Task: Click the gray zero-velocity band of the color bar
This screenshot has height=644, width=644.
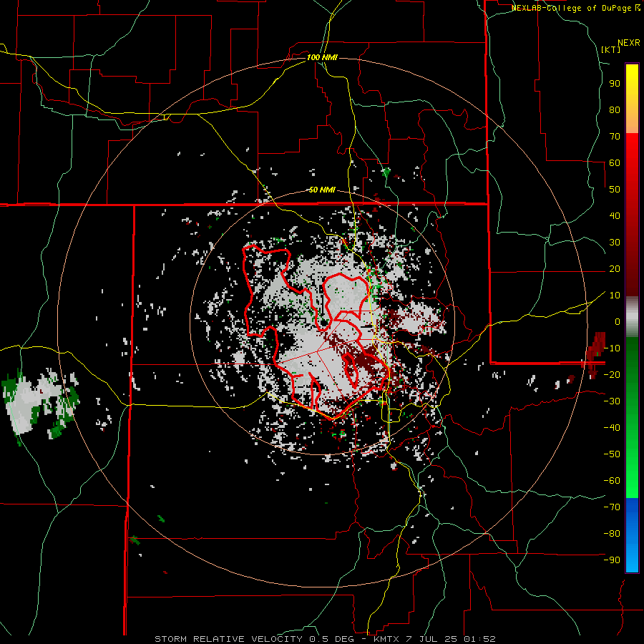Action: pos(632,318)
